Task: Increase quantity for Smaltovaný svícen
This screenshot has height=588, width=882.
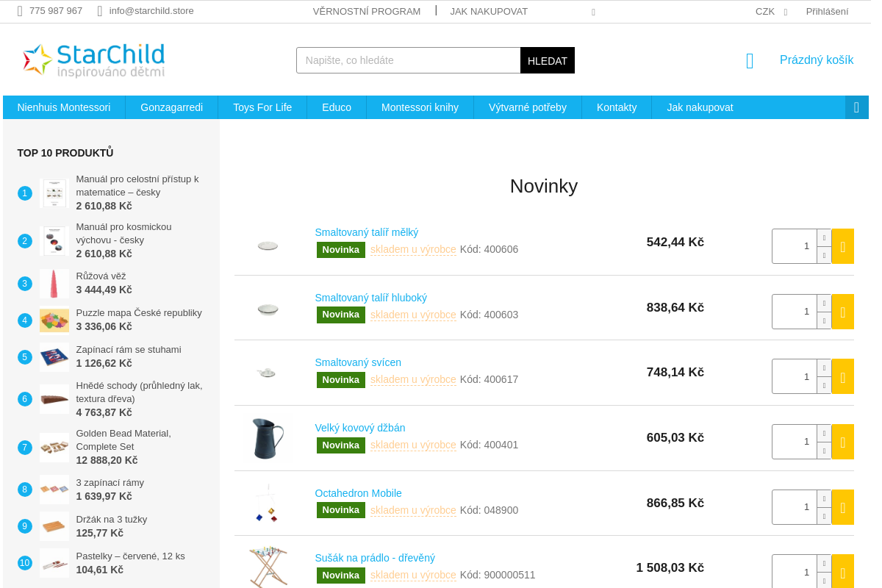Action: click(x=824, y=367)
